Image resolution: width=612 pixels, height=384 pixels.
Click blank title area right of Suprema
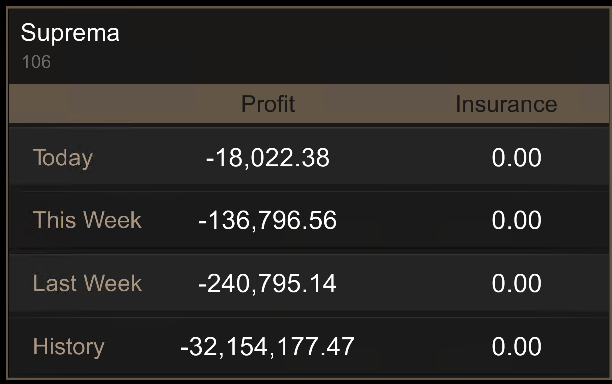(x=363, y=45)
